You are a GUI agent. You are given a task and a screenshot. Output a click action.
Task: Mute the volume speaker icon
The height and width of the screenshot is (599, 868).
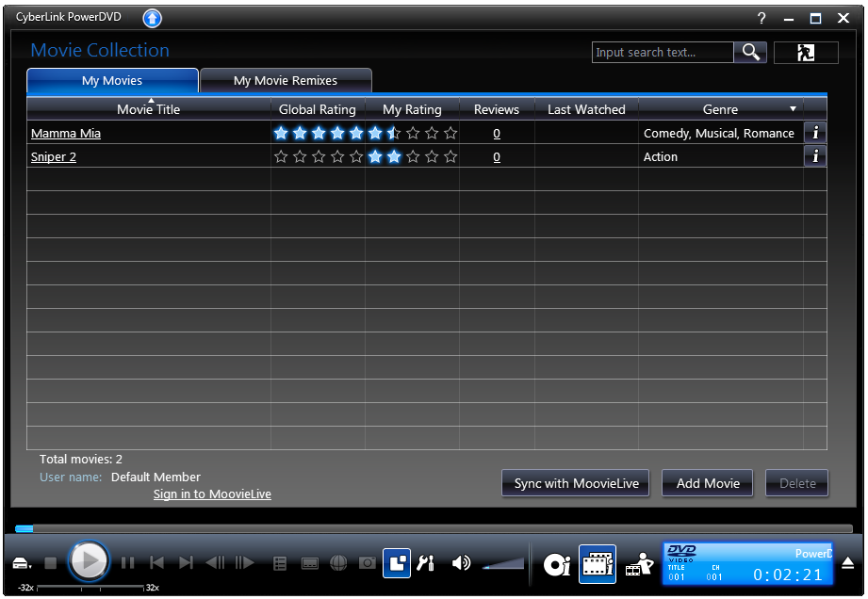pos(461,563)
